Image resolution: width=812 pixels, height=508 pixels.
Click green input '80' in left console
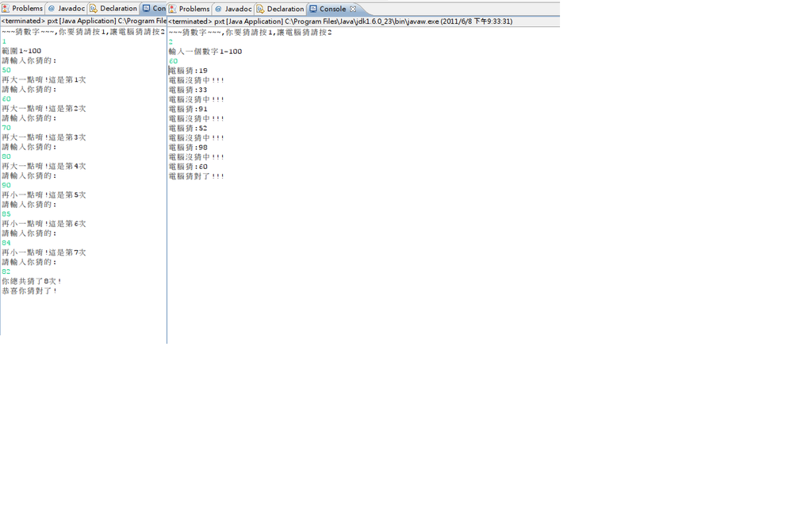coord(6,156)
